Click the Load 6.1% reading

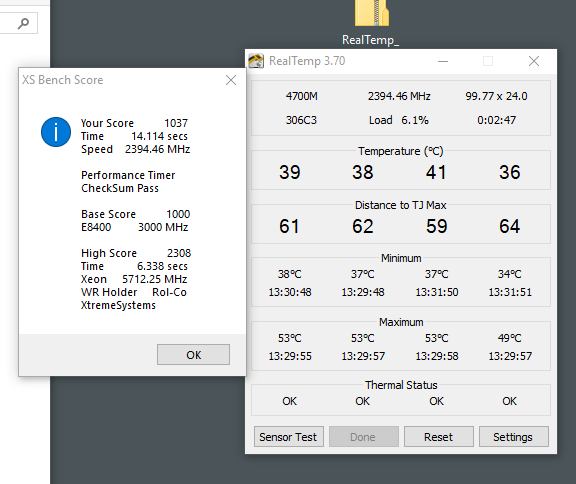(x=399, y=120)
